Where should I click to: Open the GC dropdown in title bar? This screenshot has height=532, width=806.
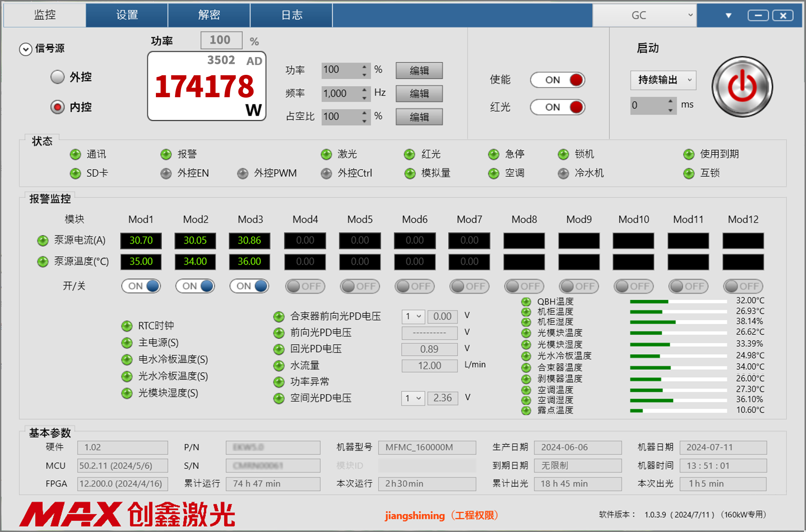coord(644,15)
